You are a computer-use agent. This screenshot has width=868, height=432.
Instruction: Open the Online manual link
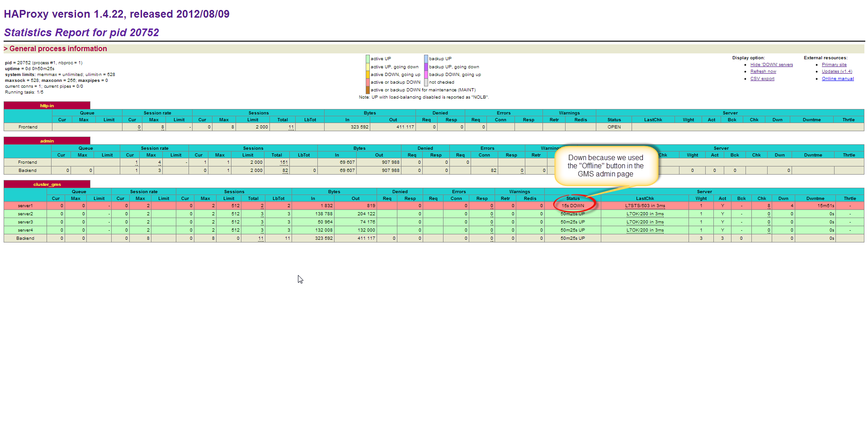[x=838, y=79]
